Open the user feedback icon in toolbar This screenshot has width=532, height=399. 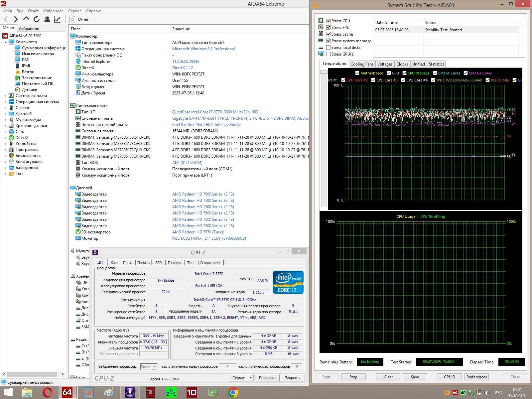click(47, 19)
